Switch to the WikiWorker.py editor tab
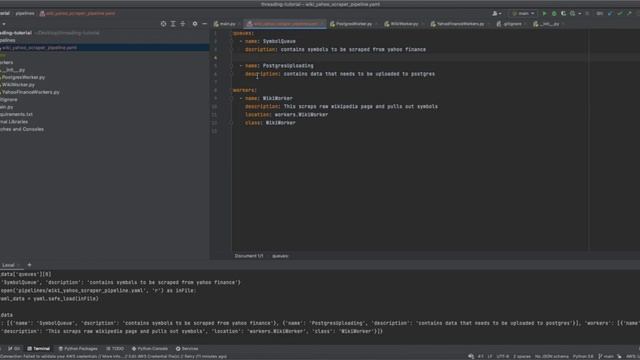 pos(404,24)
